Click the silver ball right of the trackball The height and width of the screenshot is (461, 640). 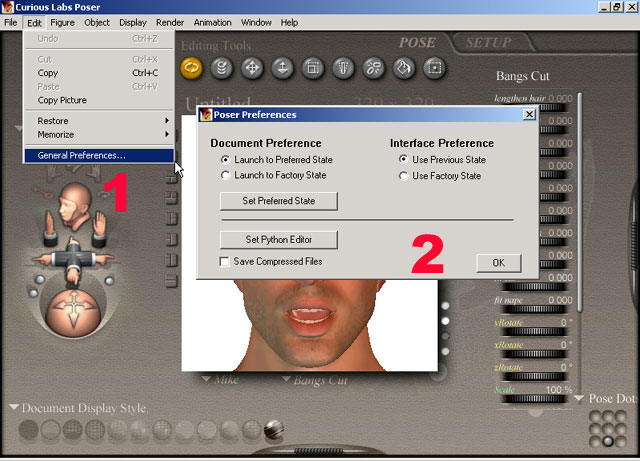click(109, 281)
